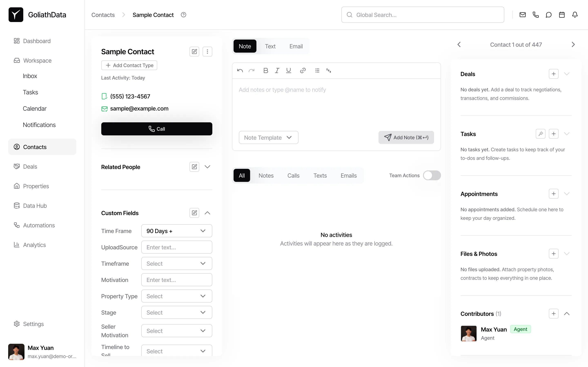Click the bullet list icon in note toolbar
588x367 pixels.
click(x=317, y=70)
